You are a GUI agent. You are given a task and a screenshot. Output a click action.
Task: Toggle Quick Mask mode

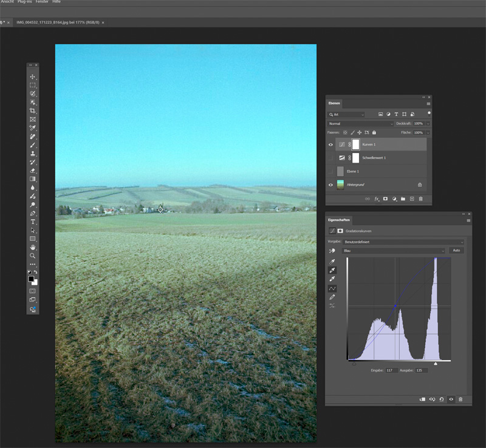[x=33, y=291]
